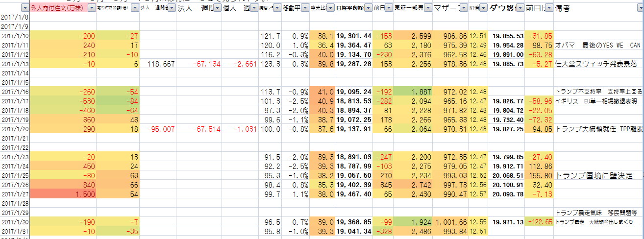
Task: Click the green cell showing 1,887
Action: tap(413, 92)
